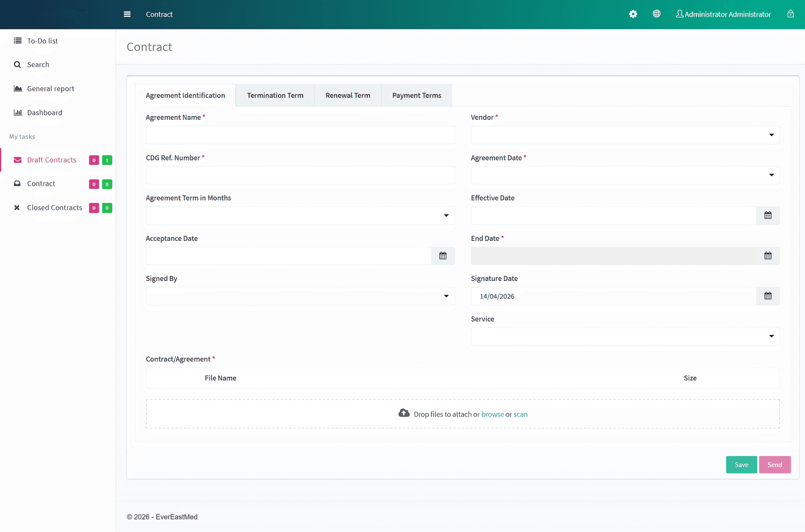Click the File Name column header
This screenshot has width=805, height=532.
221,378
